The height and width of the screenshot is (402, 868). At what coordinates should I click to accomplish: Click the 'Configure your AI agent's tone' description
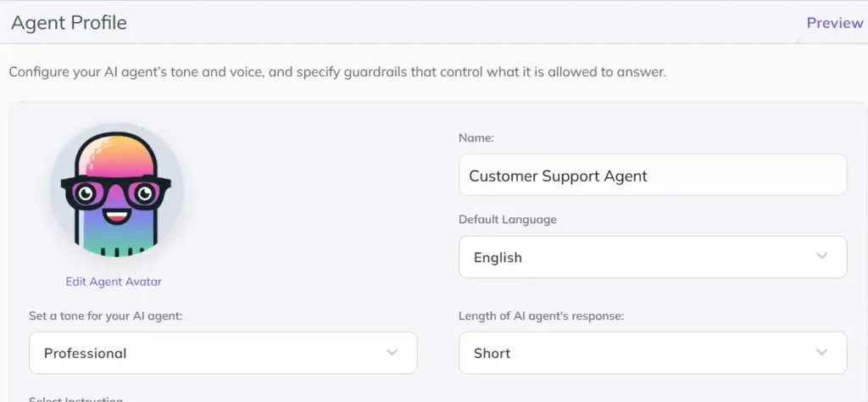coord(337,72)
